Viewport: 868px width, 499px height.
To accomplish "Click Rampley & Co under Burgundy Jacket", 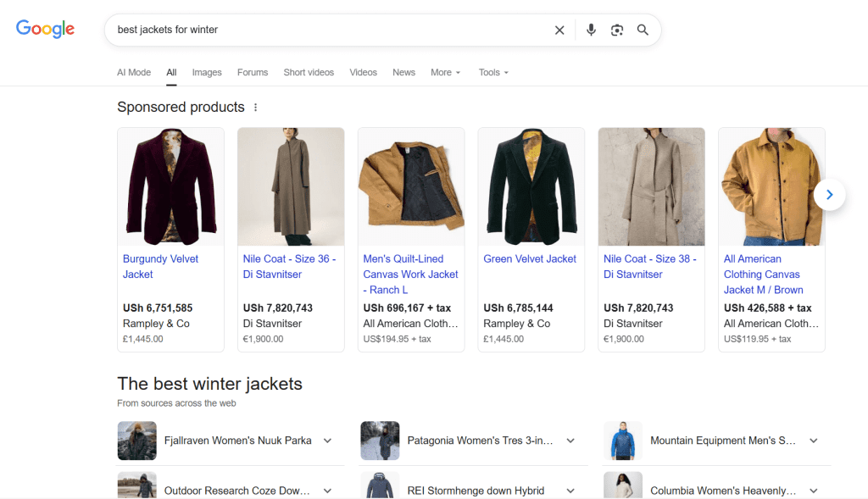I will coord(156,324).
